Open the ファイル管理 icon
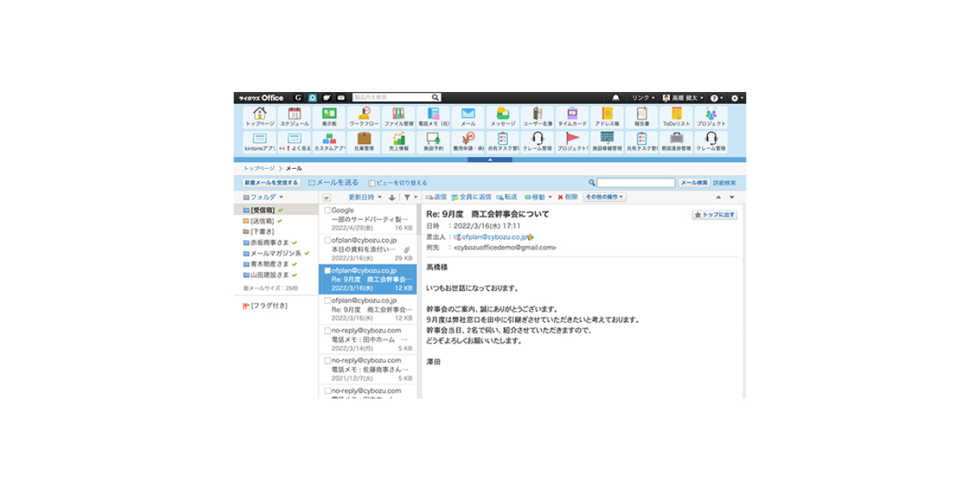The width and height of the screenshot is (980, 490). click(398, 117)
